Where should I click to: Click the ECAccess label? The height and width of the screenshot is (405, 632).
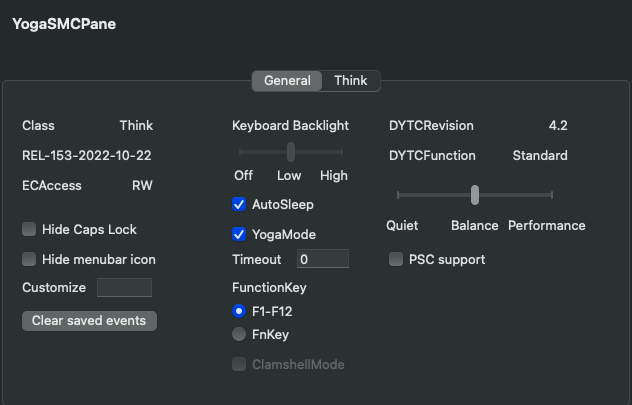coord(52,185)
